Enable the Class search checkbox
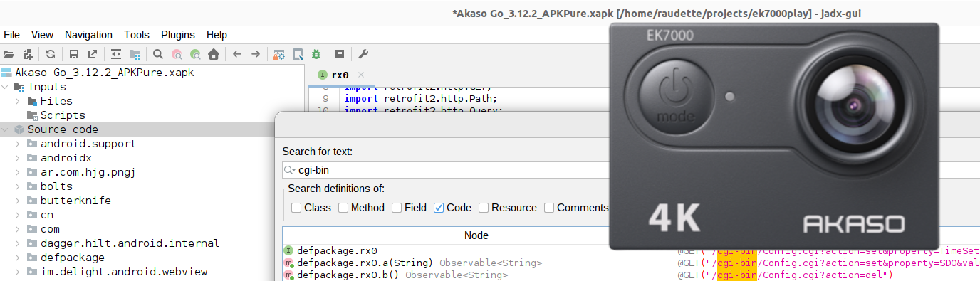Viewport: 980px width, 281px height. pos(296,208)
